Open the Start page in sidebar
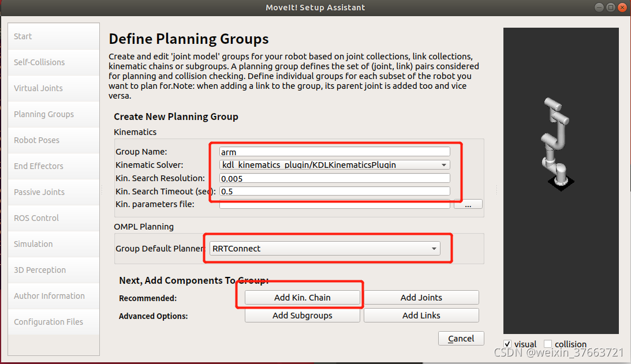631x364 pixels. coord(54,36)
